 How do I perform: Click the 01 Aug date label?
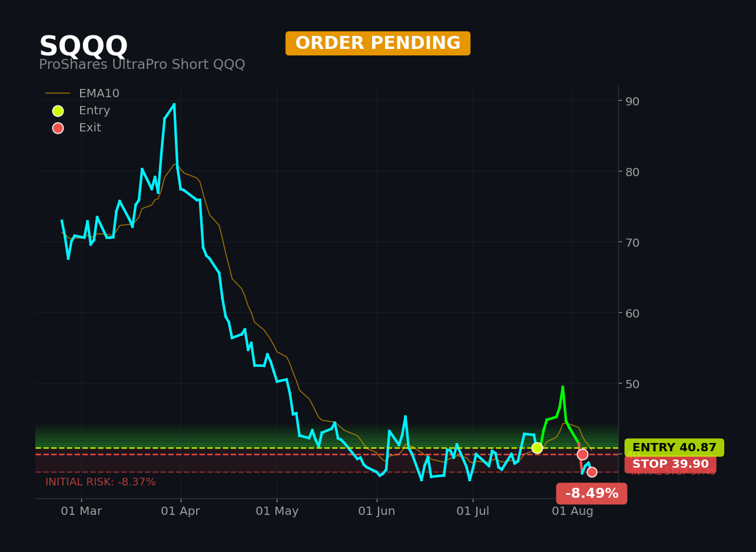point(572,511)
